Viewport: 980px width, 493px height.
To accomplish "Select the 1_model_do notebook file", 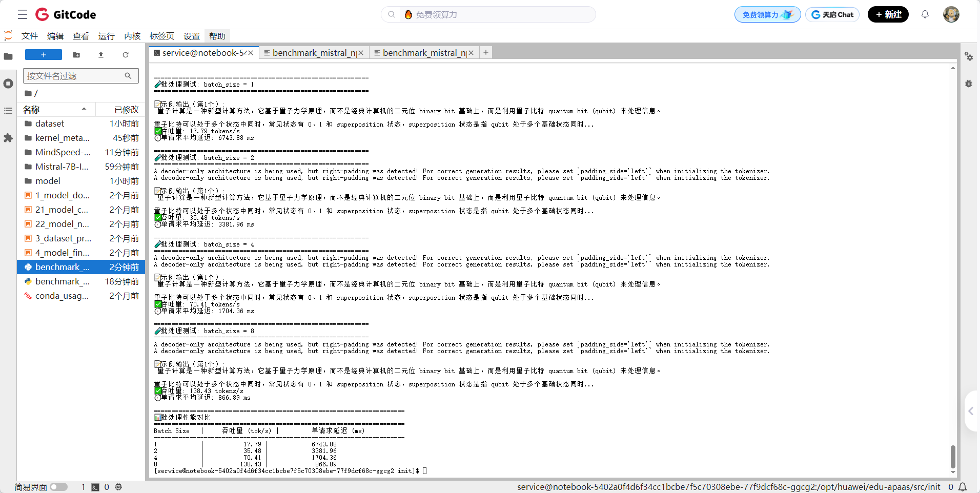I will tap(82, 195).
